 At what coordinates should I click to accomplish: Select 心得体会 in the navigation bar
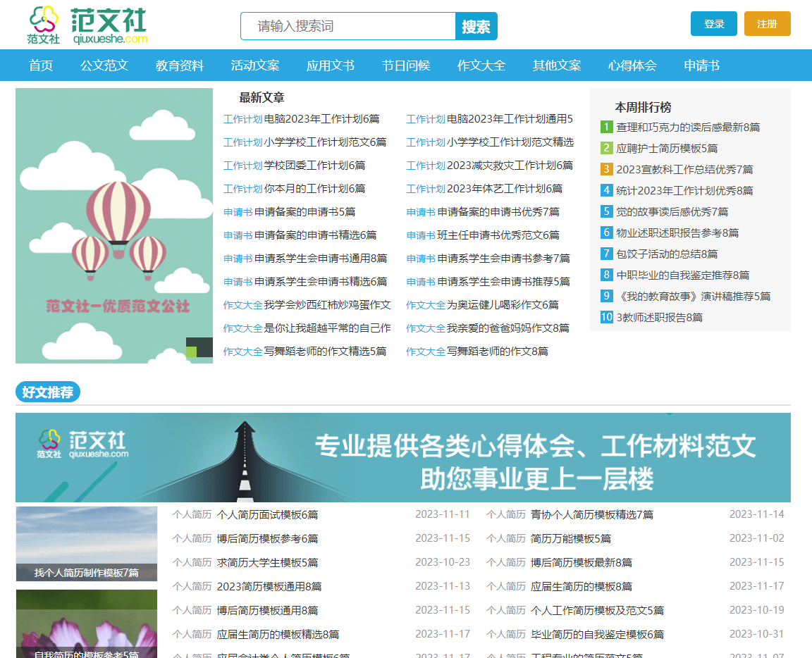point(632,66)
